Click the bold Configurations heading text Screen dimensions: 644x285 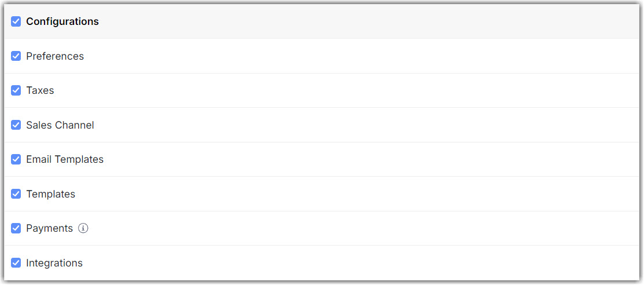62,21
